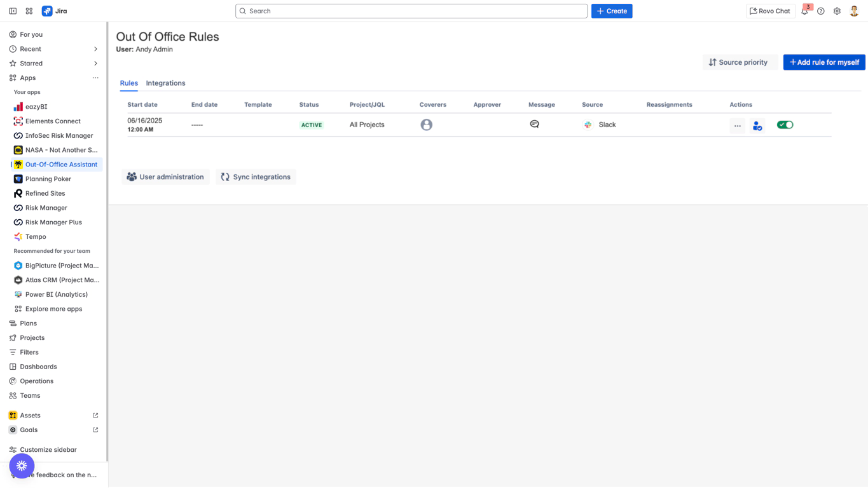Image resolution: width=868 pixels, height=488 pixels.
Task: Click into the Search field
Action: 411,11
